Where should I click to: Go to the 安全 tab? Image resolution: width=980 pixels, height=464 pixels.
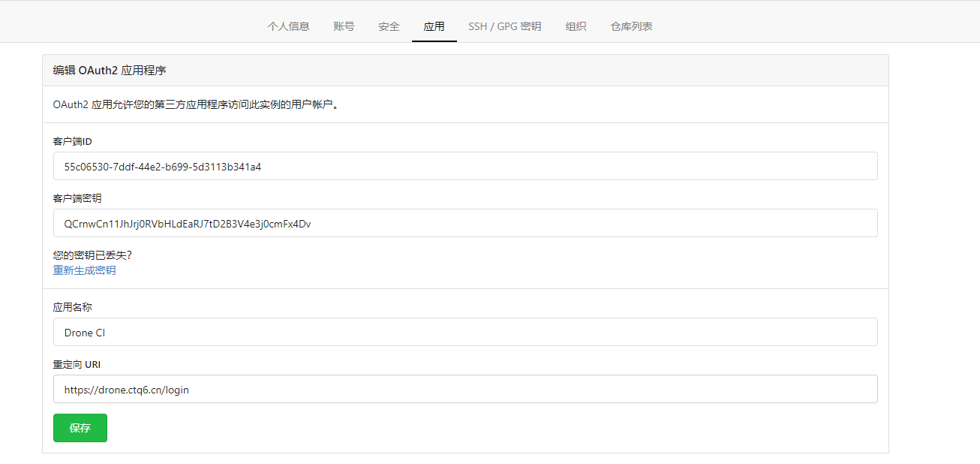389,26
